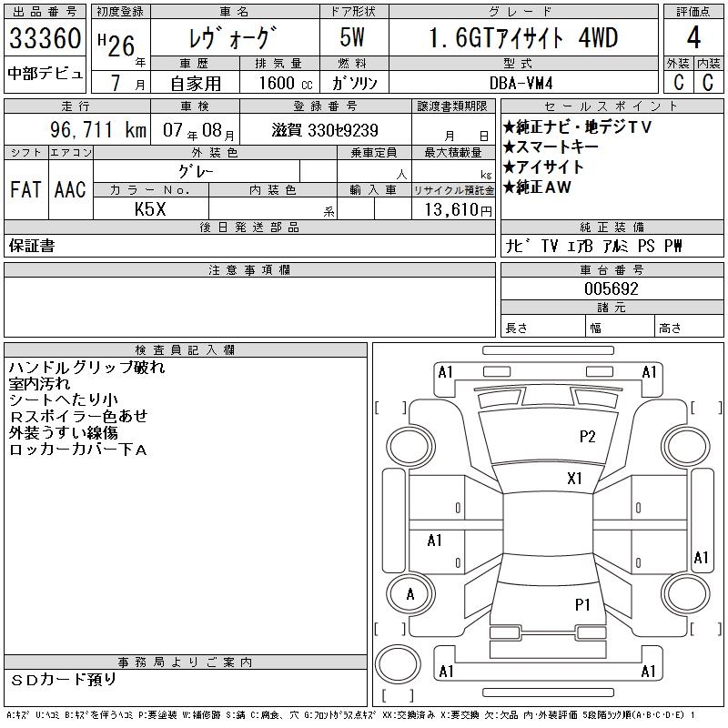This screenshot has height=728, width=728.
Task: Click ナビ in the genuine equipment row
Action: 519,246
